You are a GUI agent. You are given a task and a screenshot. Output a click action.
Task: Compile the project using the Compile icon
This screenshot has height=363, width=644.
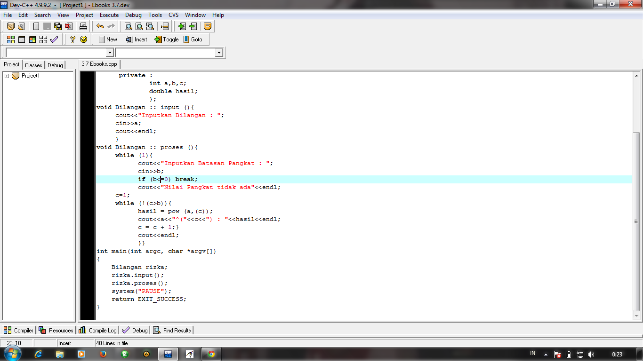(10, 39)
